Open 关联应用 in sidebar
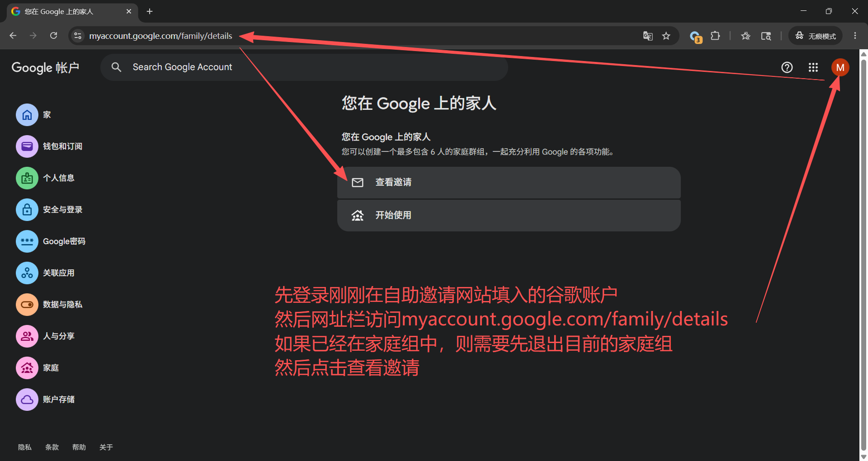This screenshot has width=868, height=461. pyautogui.click(x=45, y=273)
